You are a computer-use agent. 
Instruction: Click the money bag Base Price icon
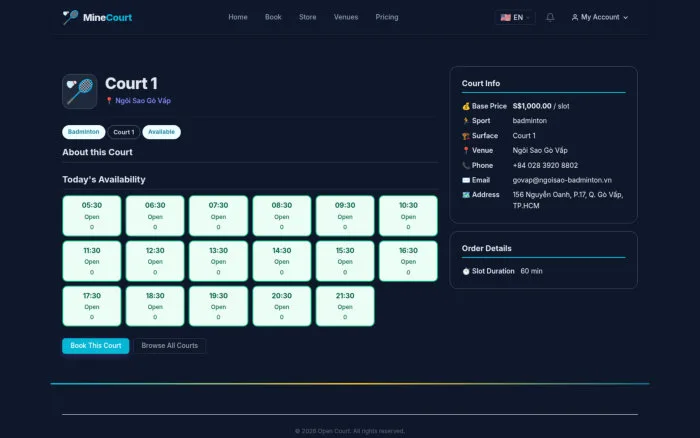[466, 106]
